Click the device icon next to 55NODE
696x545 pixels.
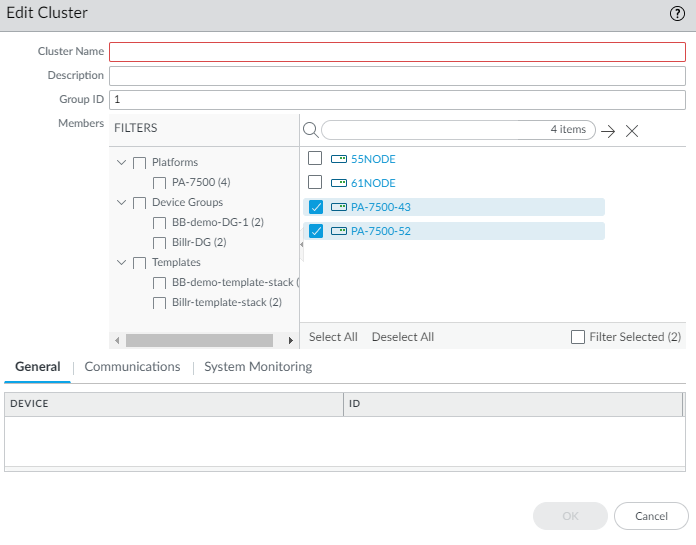(x=339, y=159)
